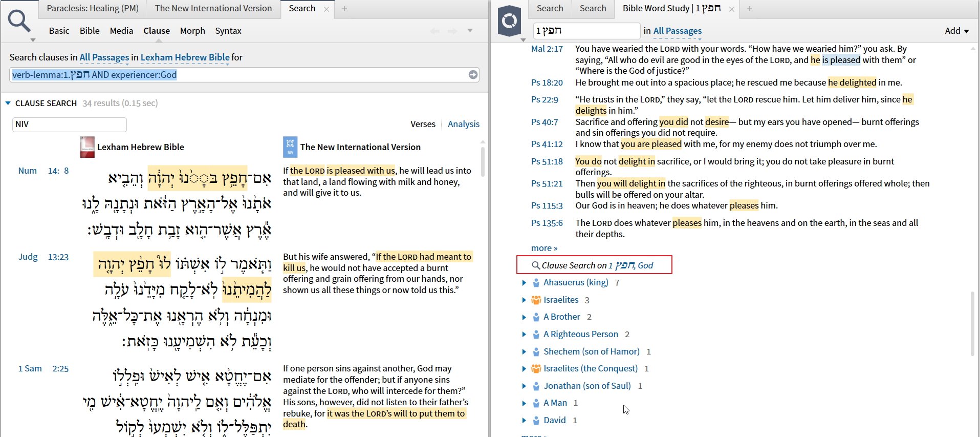
Task: Click the NIV version input box
Action: pyautogui.click(x=69, y=124)
